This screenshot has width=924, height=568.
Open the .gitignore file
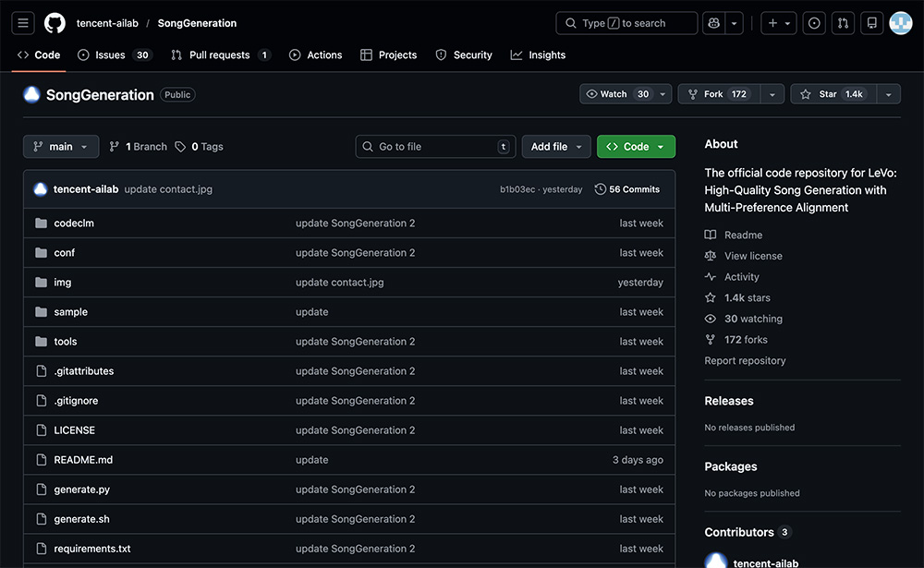(76, 401)
